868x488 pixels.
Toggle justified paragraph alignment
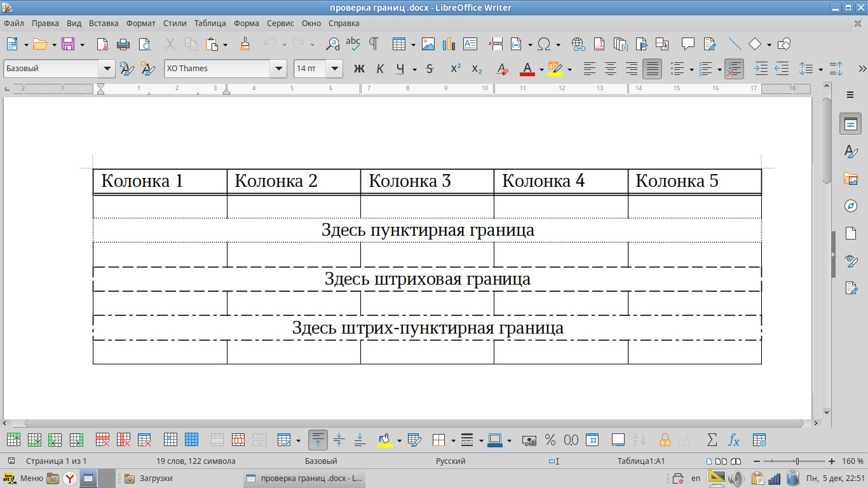652,69
